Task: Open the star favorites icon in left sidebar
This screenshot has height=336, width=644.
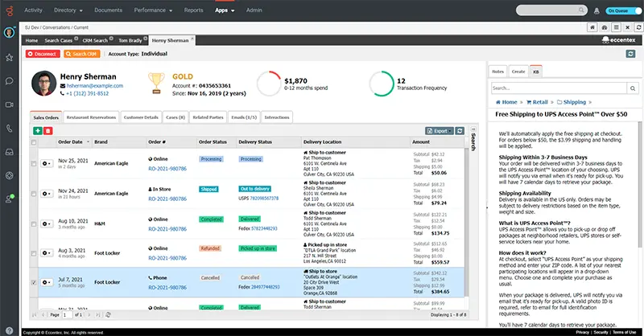Action: pos(9,57)
